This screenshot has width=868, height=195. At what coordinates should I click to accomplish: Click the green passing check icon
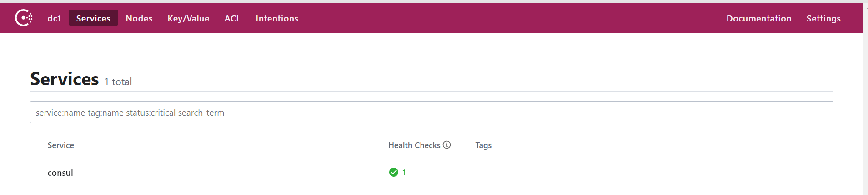point(394,172)
